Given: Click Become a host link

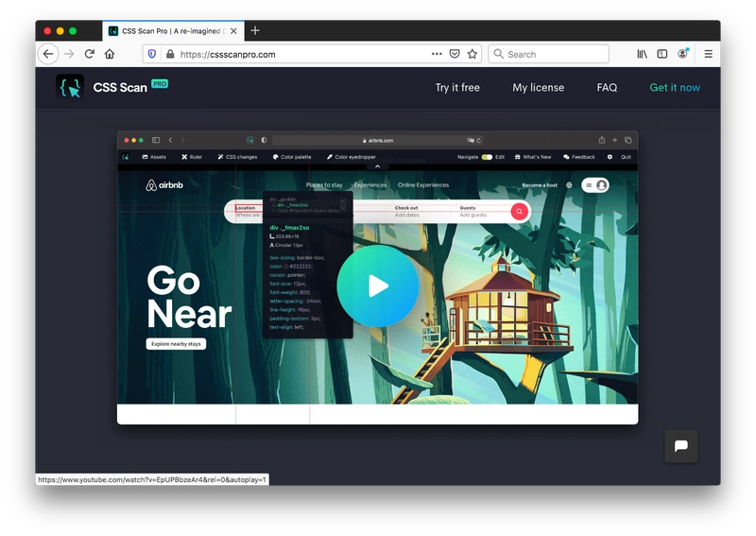Looking at the screenshot, I should point(540,185).
